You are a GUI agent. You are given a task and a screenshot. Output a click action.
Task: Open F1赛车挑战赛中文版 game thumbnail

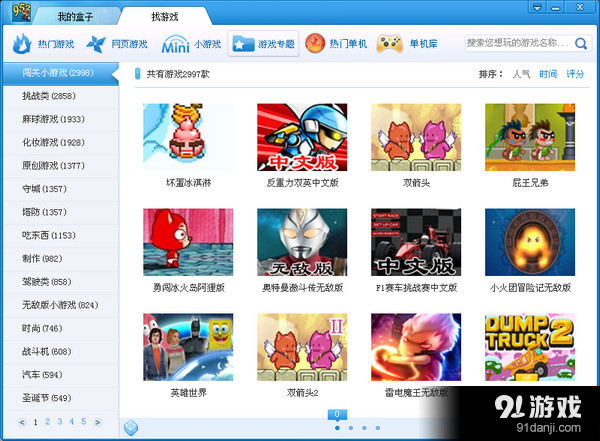(x=416, y=242)
